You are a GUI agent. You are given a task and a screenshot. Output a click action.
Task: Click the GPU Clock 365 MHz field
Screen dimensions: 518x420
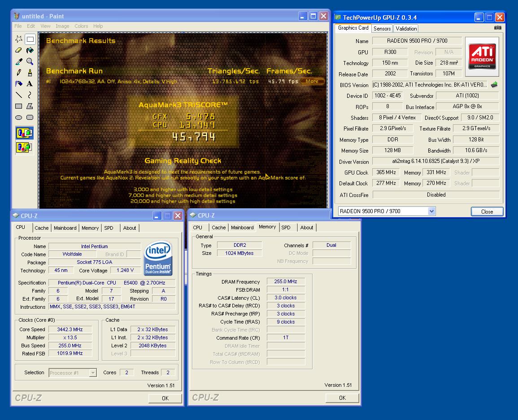(386, 172)
